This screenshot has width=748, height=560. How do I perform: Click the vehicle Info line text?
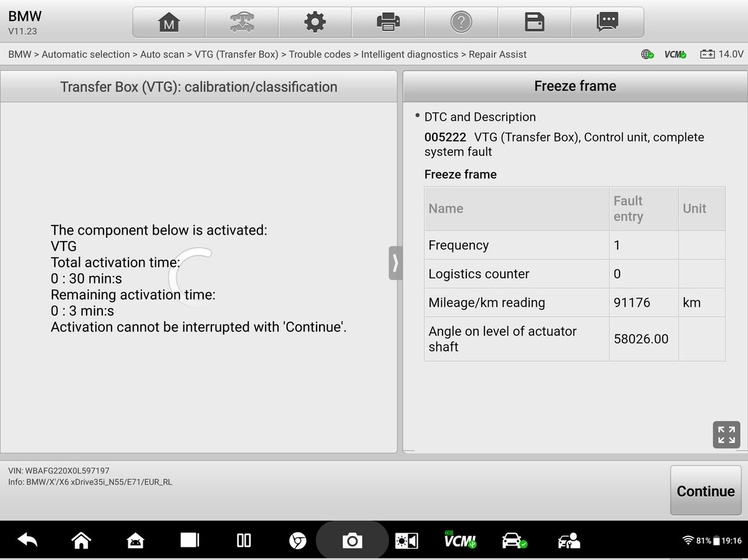pyautogui.click(x=90, y=482)
